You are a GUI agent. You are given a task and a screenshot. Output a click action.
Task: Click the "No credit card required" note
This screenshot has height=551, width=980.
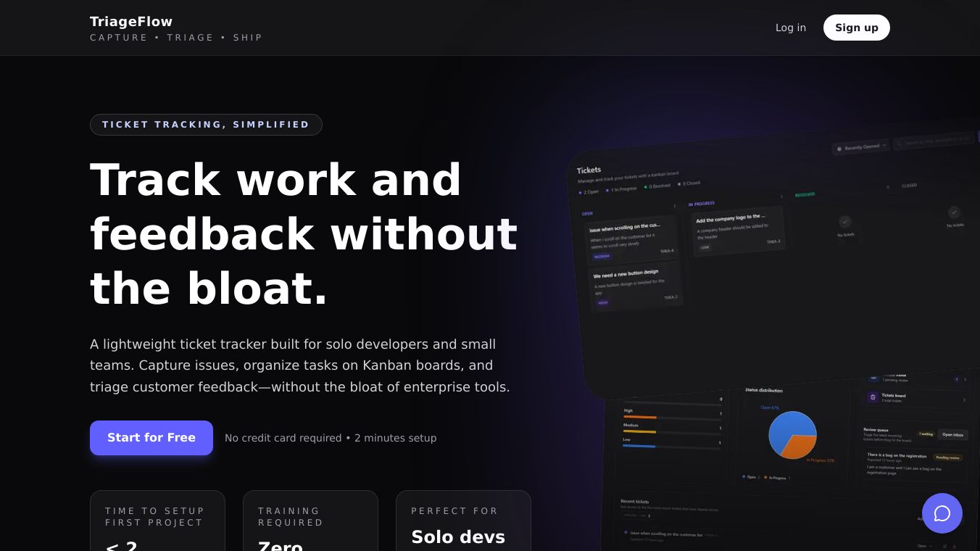click(x=331, y=438)
